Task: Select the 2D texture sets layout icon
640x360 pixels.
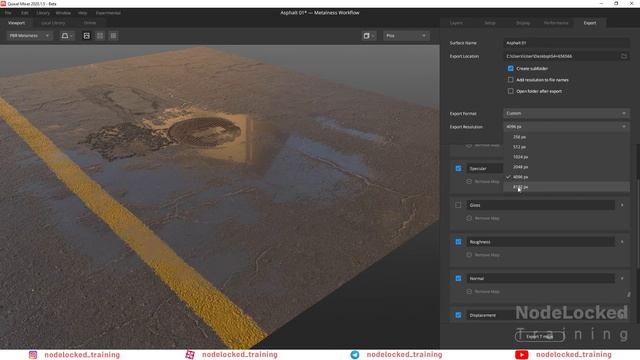Action: [x=113, y=36]
